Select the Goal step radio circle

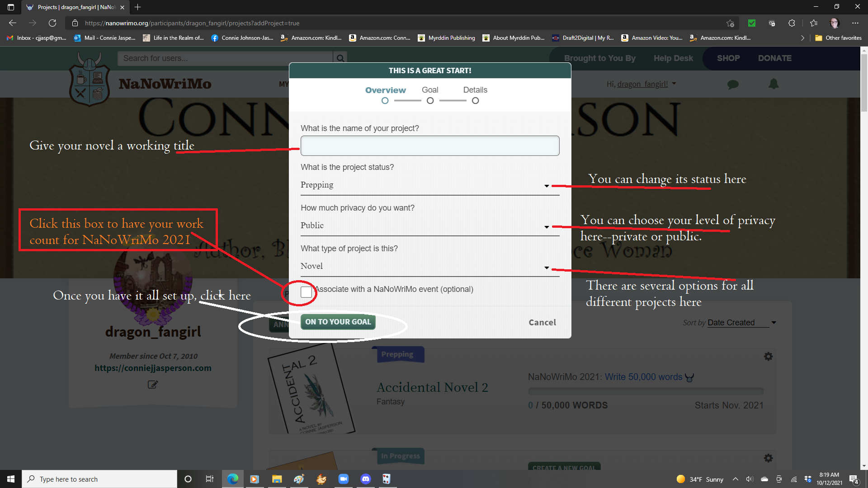point(430,100)
